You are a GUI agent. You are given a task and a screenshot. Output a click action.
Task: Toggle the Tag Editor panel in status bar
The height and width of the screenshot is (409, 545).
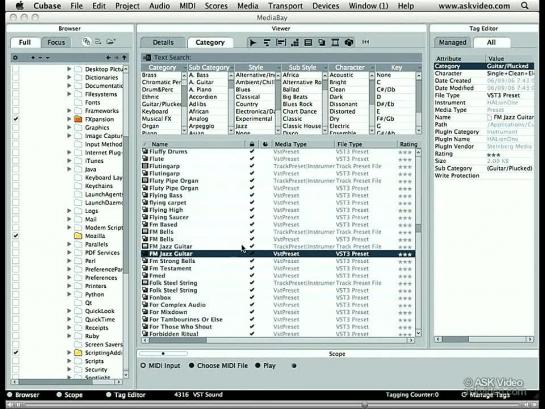click(x=125, y=395)
